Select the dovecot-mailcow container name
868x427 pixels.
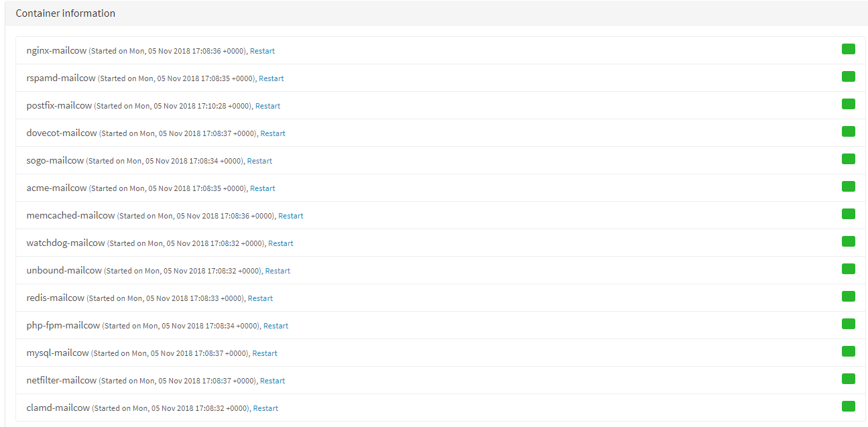pyautogui.click(x=62, y=133)
